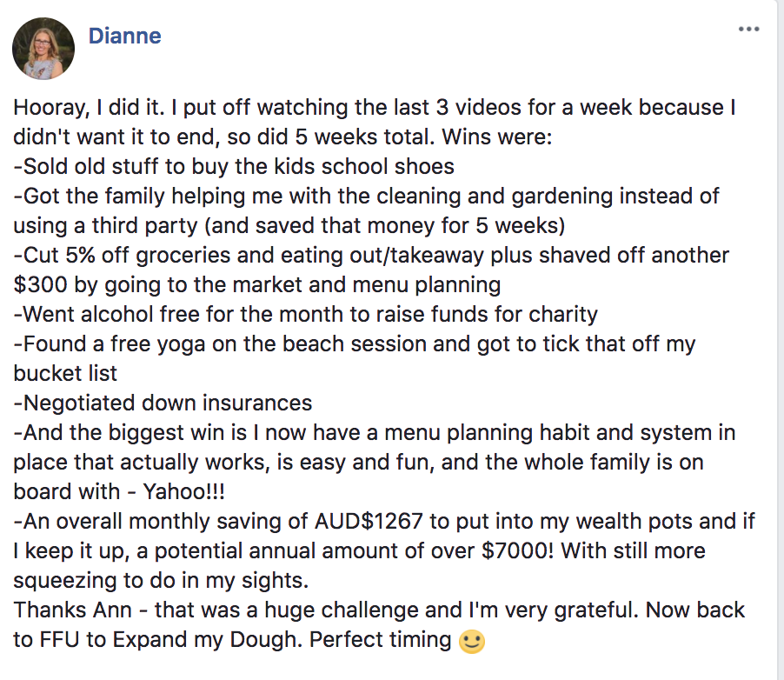Image resolution: width=784 pixels, height=680 pixels.
Task: Click the 'Went alcohol free' line
Action: point(305,314)
